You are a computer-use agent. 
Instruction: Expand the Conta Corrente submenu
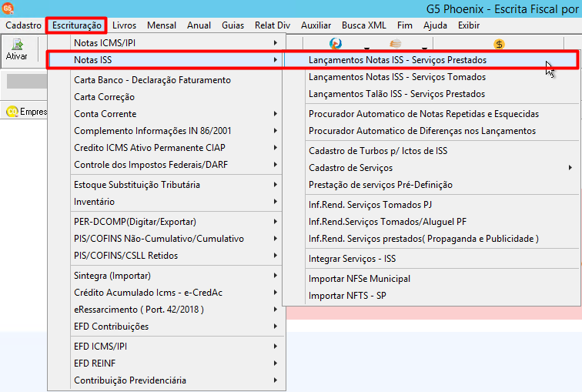tap(166, 114)
